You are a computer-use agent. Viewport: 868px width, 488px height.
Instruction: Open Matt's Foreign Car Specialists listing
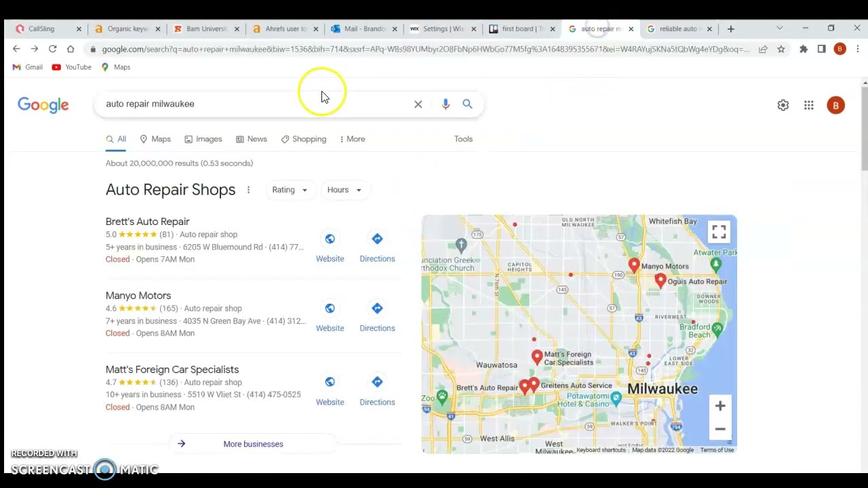pyautogui.click(x=172, y=369)
